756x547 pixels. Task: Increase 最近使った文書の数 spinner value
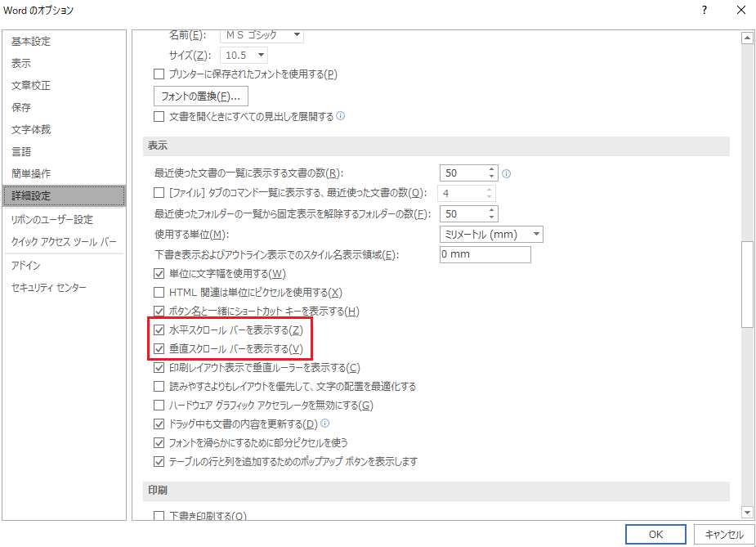coord(491,169)
